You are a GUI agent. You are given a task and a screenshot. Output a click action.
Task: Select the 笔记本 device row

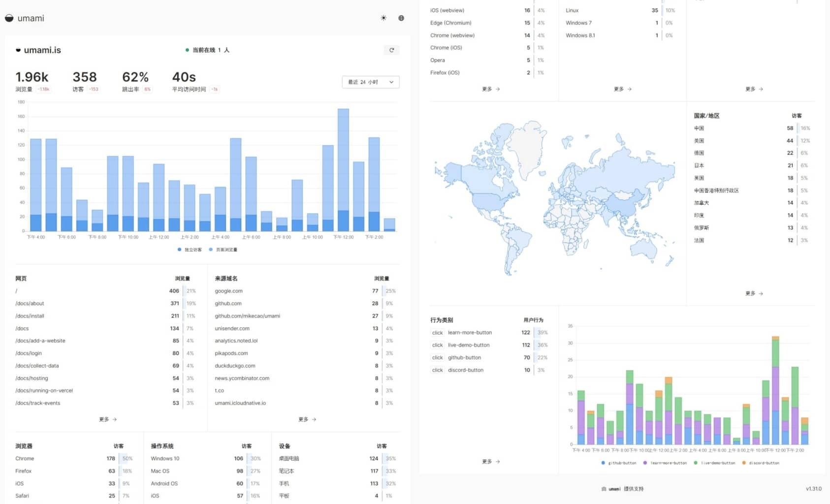click(x=338, y=471)
